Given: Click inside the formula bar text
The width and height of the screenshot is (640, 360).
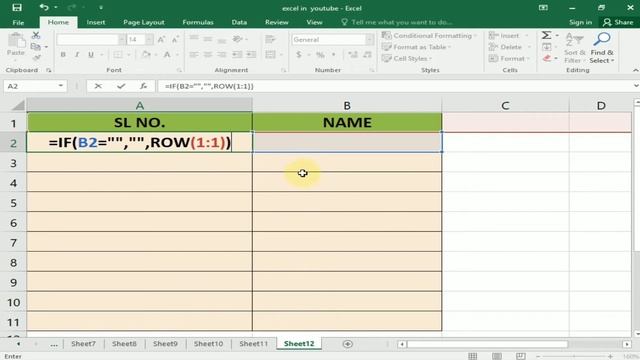Looking at the screenshot, I should coord(209,86).
